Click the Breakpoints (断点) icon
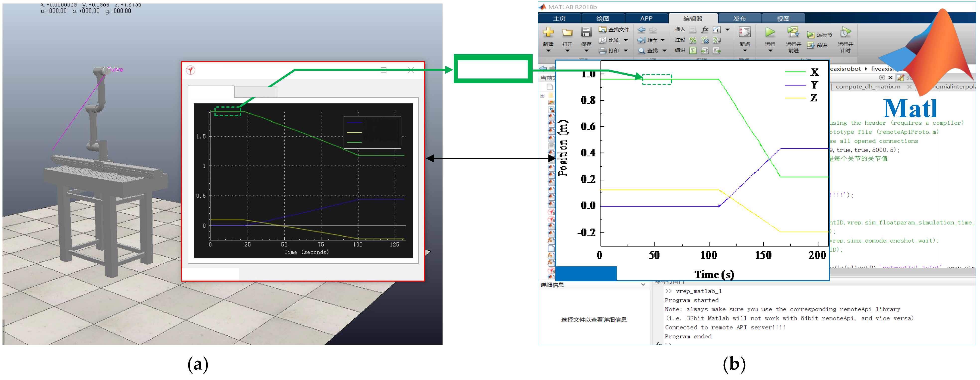This screenshot has width=980, height=380. click(x=744, y=32)
